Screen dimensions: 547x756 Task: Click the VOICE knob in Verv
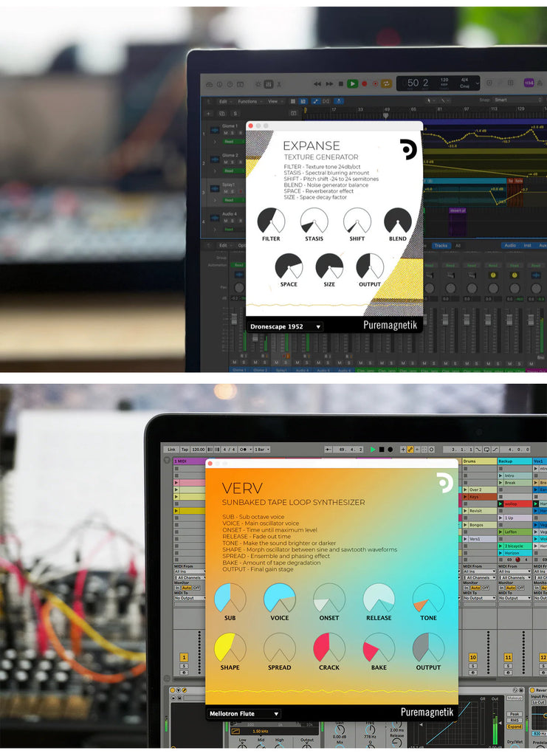point(280,599)
